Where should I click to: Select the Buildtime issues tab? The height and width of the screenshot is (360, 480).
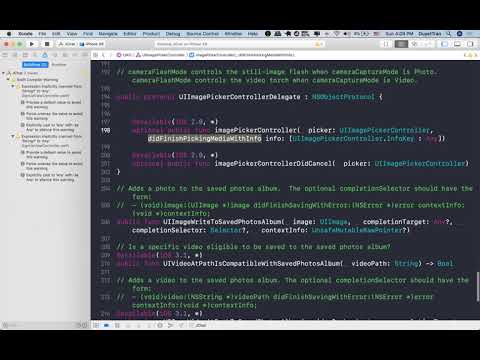[x=35, y=64]
